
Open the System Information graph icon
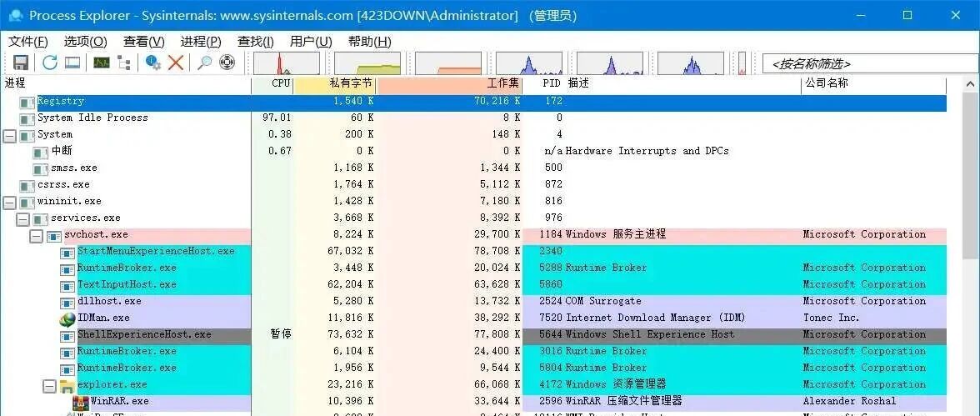(x=102, y=63)
